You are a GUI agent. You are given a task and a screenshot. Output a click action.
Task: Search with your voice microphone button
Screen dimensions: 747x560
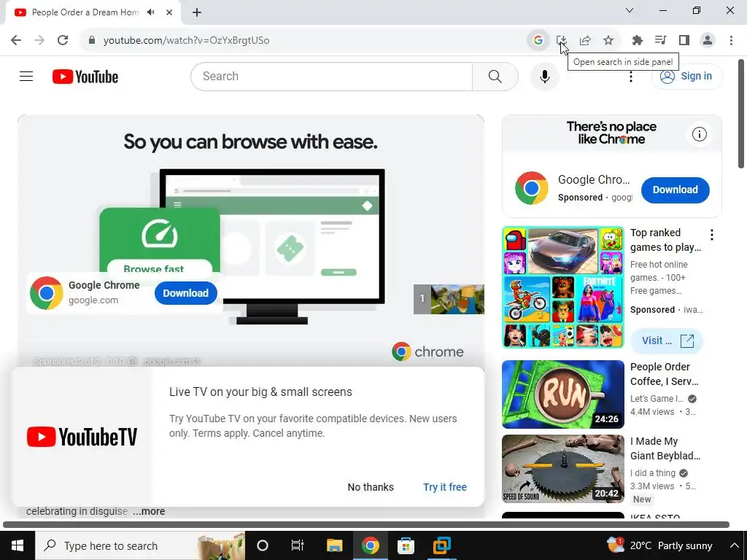(544, 76)
